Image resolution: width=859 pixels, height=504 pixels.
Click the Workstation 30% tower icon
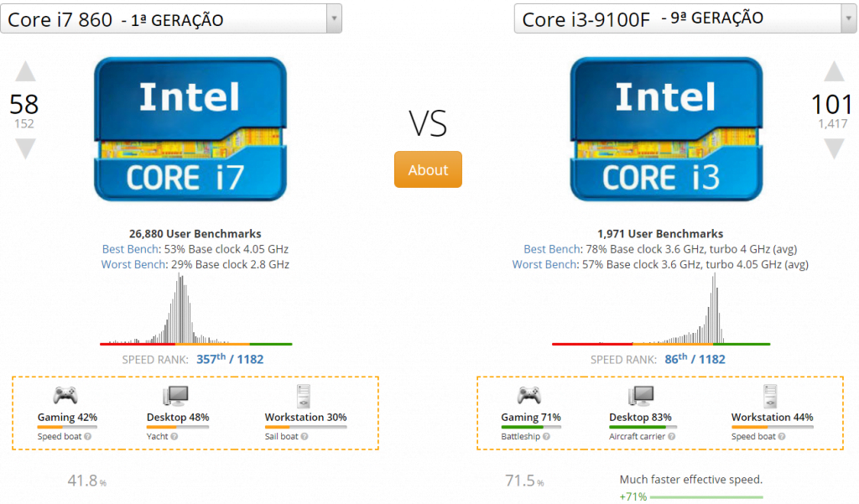tap(304, 396)
